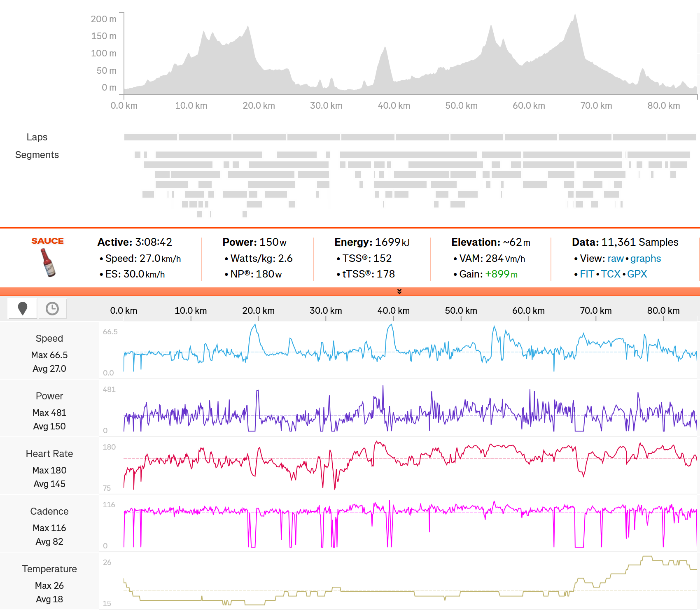Open the graphs data view link
This screenshot has width=700, height=611.
(645, 259)
